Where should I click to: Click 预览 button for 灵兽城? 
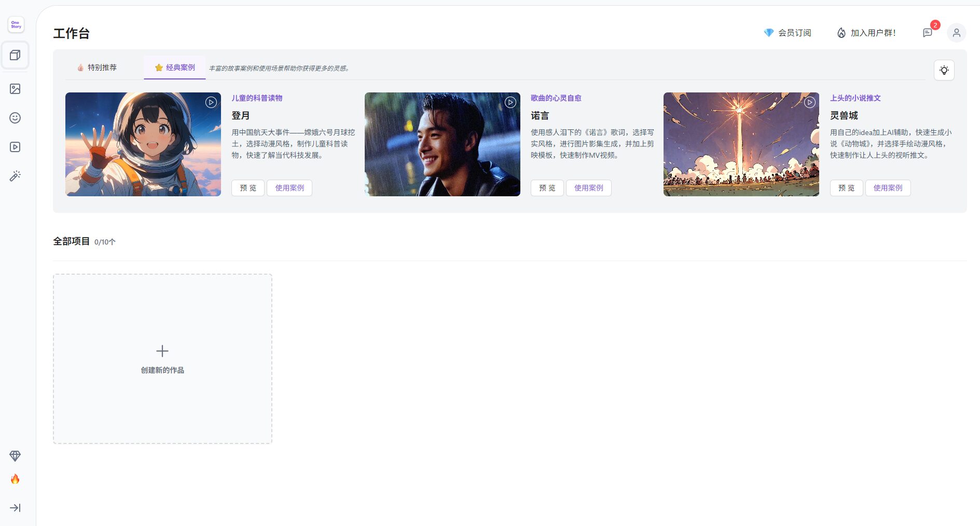click(x=847, y=188)
